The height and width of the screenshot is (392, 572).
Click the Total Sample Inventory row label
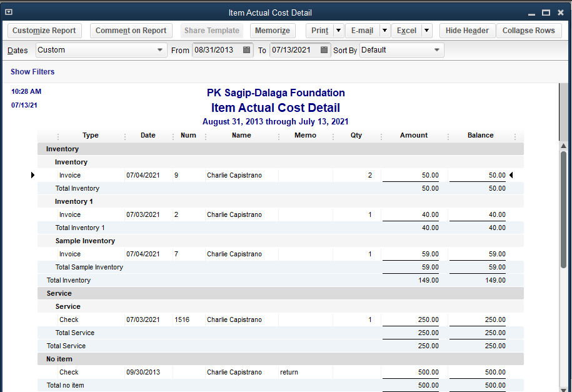click(89, 267)
